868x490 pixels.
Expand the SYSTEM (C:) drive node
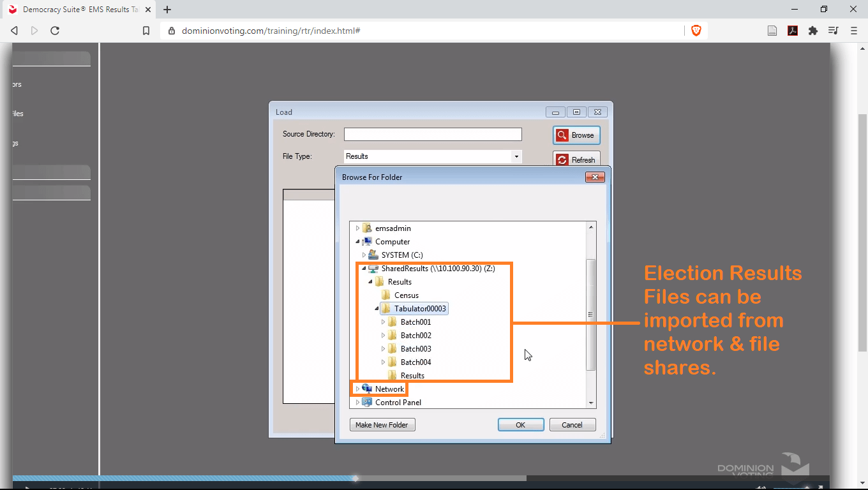coord(364,255)
